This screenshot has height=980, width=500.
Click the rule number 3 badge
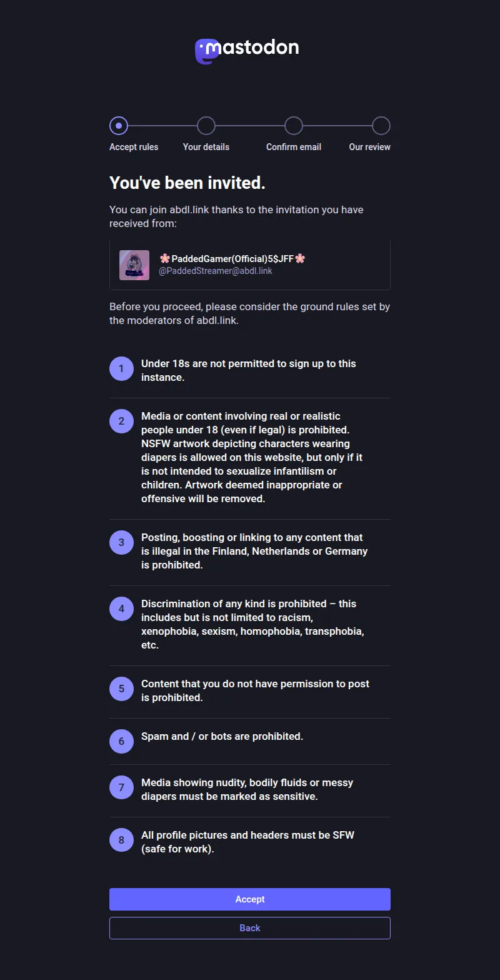(x=121, y=543)
